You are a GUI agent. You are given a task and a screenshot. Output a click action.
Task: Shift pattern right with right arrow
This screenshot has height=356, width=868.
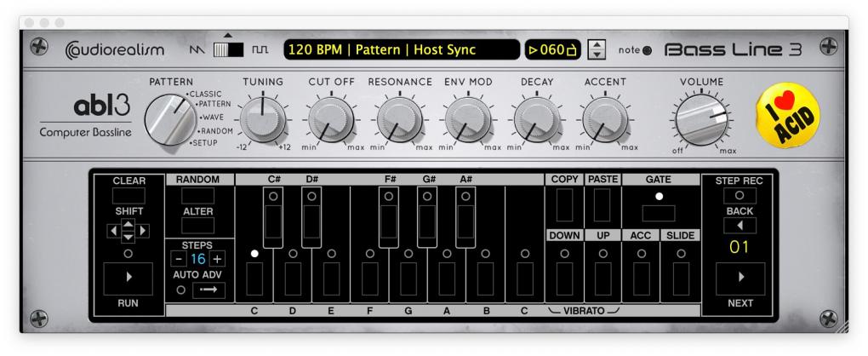[x=143, y=230]
